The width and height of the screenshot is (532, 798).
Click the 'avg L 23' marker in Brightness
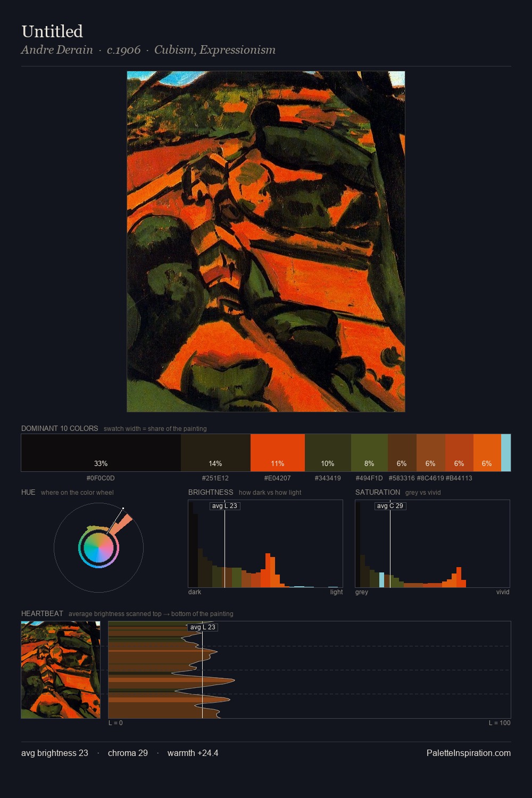point(225,506)
